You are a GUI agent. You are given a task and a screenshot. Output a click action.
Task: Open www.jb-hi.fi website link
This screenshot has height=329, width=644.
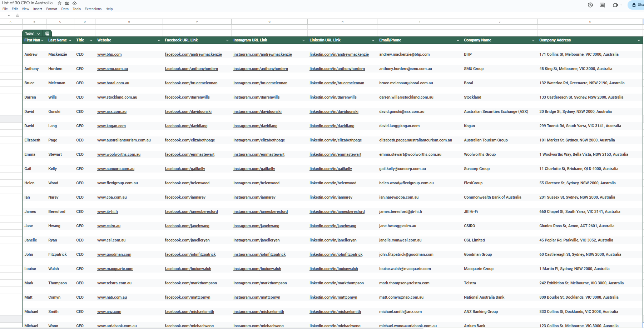click(108, 212)
